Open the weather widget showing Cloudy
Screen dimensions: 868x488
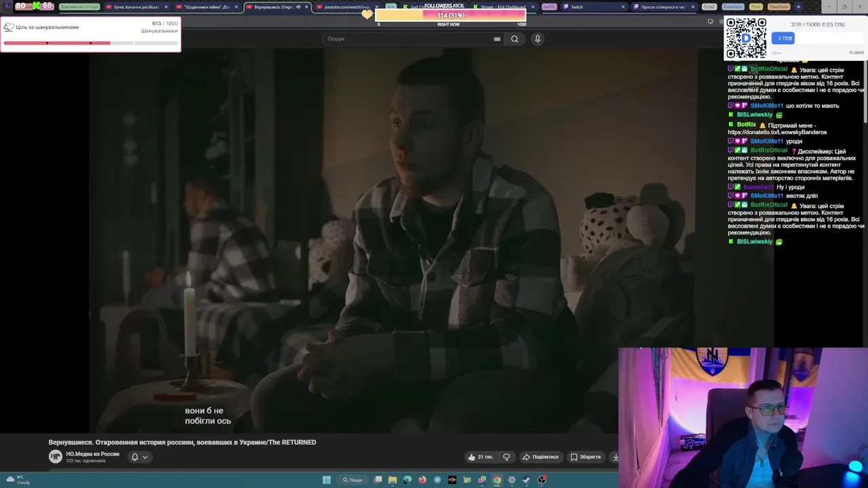(19, 480)
